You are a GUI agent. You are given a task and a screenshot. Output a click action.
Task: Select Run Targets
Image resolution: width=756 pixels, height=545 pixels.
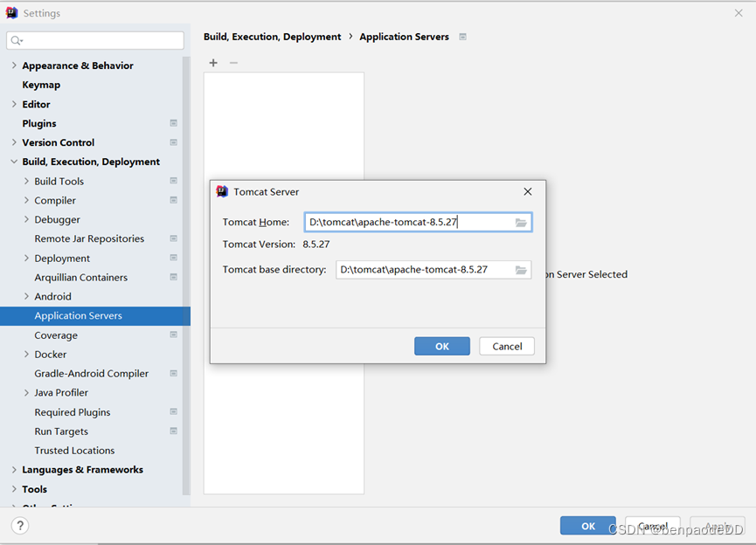pyautogui.click(x=61, y=431)
